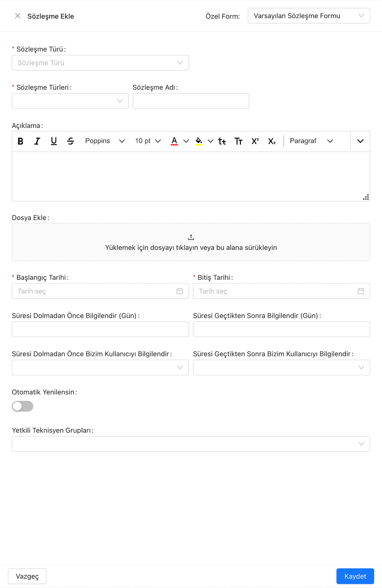Screen dimensions: 382x588
Task: Open the Poppins font family dropdown
Action: [x=105, y=141]
